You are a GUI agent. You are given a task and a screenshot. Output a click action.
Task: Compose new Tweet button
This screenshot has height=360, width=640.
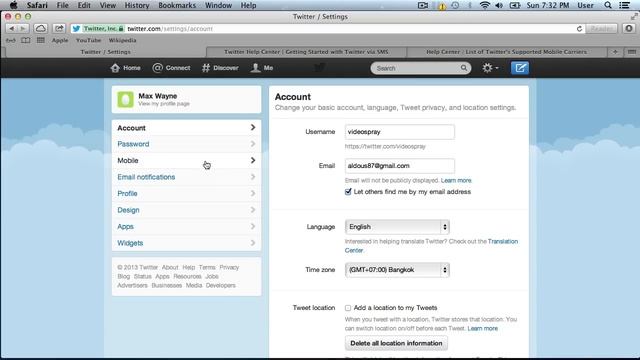[x=520, y=68]
